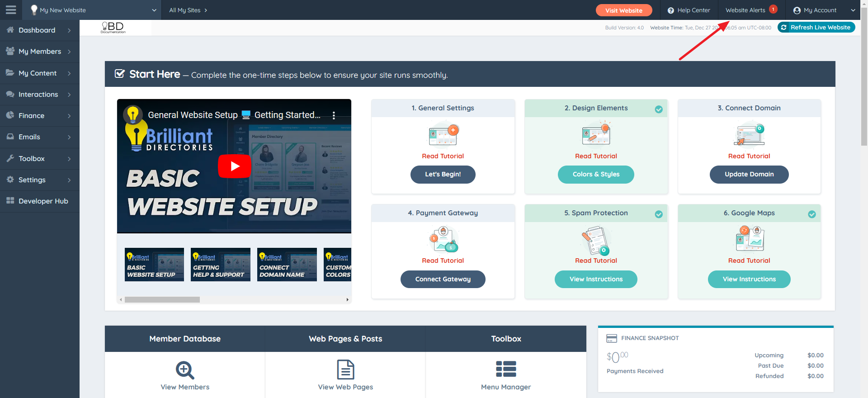The width and height of the screenshot is (868, 398).
Task: Click the View Members magnifier icon
Action: click(185, 370)
